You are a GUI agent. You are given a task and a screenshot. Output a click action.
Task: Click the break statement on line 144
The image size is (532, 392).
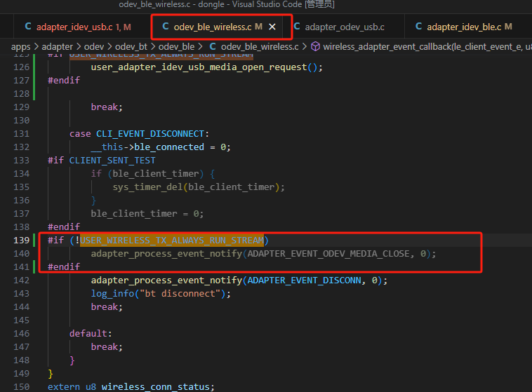(x=107, y=307)
